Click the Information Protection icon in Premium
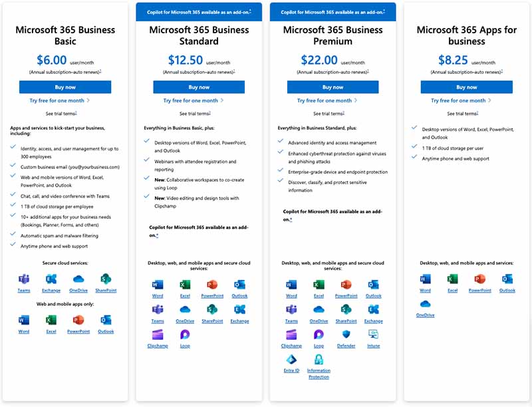Viewport: 532px width, 407px height. coord(319,360)
